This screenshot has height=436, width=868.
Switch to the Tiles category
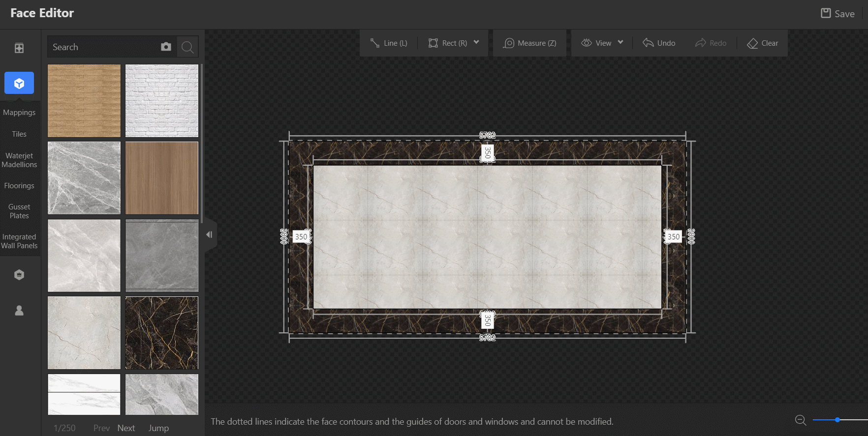(19, 134)
